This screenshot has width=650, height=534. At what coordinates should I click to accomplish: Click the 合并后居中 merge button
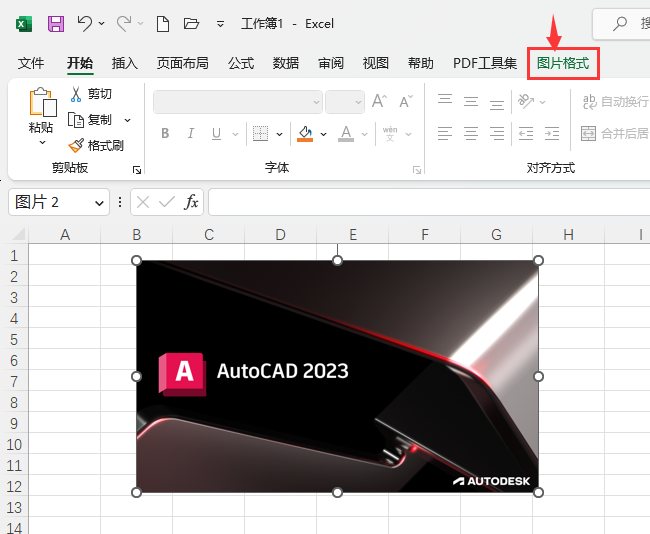point(615,134)
